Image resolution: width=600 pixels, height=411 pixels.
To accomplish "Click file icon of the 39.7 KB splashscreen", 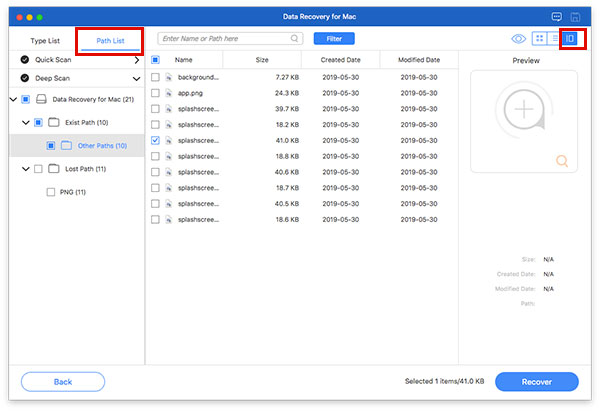I will tap(168, 109).
